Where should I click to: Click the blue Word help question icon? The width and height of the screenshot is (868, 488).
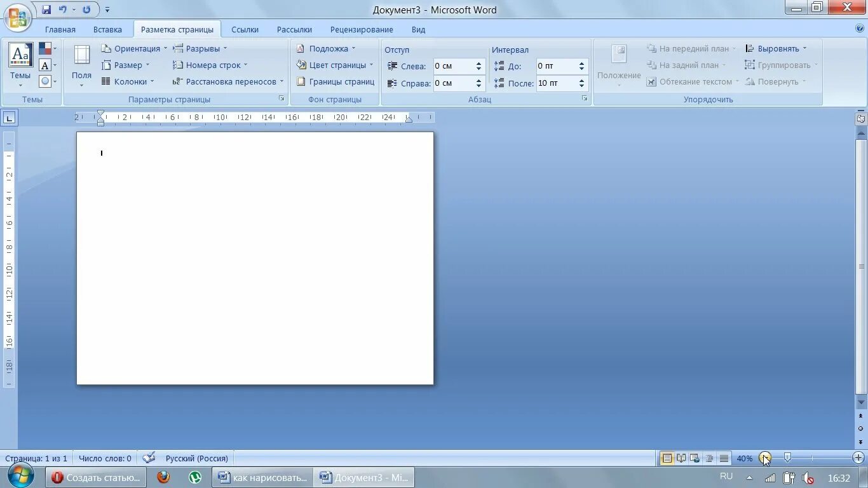click(x=860, y=29)
